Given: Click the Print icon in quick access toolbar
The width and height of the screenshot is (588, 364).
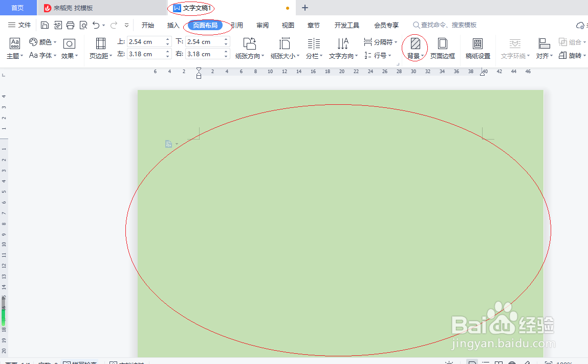Looking at the screenshot, I should pyautogui.click(x=71, y=25).
